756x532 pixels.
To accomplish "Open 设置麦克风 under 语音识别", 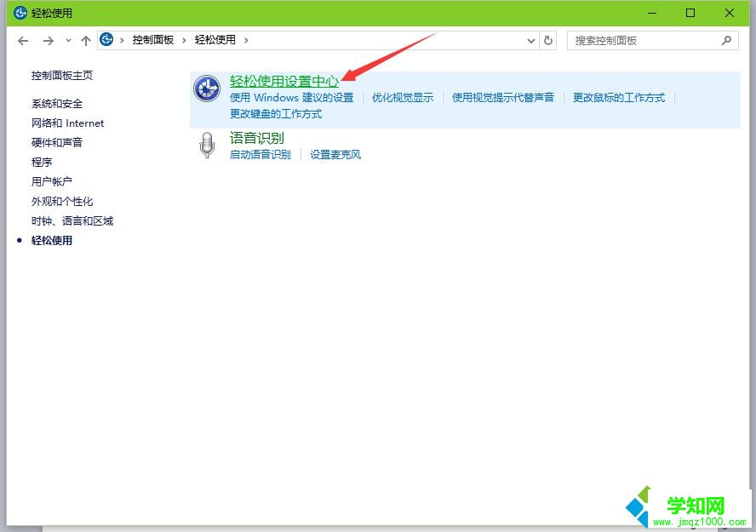I will (x=335, y=154).
